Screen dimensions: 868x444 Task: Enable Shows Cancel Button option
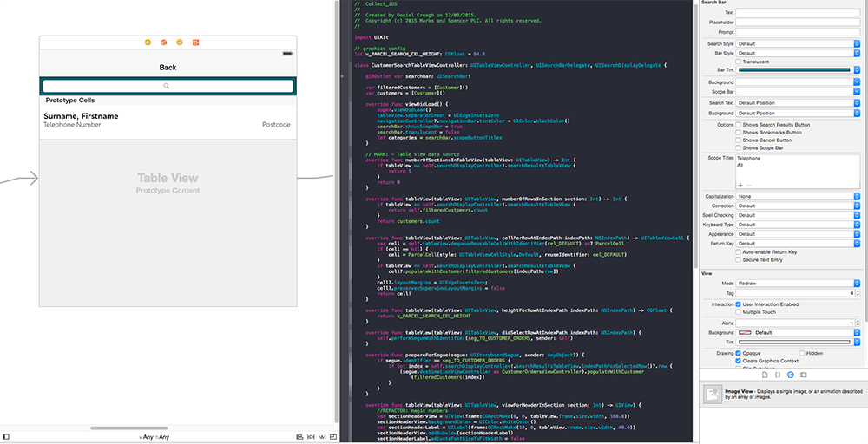point(738,140)
